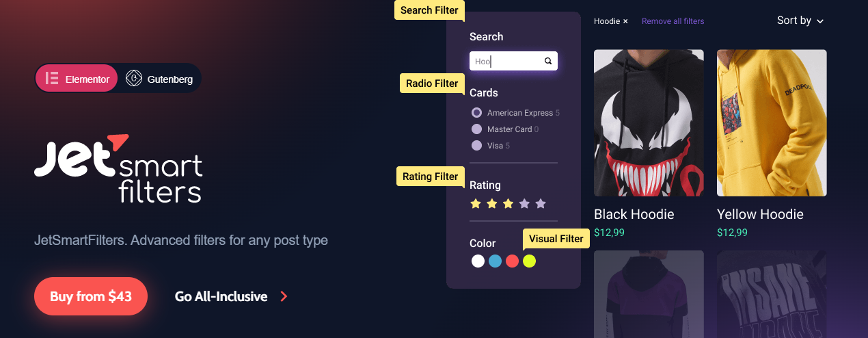Open the Yellow Hoodie product image

pos(772,122)
